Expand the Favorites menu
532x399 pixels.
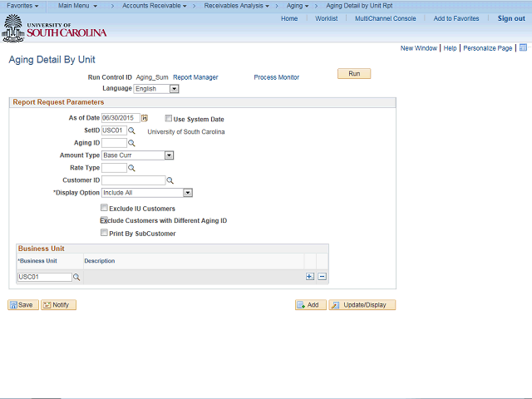[x=22, y=6]
